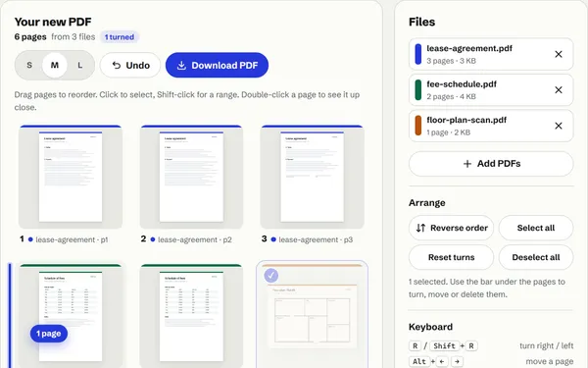Click the green color bar of fee-schedule.pdf
The image size is (588, 368).
pos(418,90)
